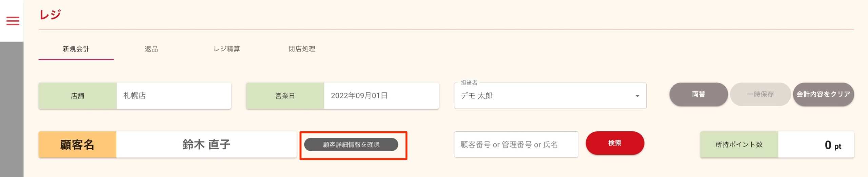Screen dimensions: 868x177
Task: Click the 一時保存 button
Action: point(760,94)
